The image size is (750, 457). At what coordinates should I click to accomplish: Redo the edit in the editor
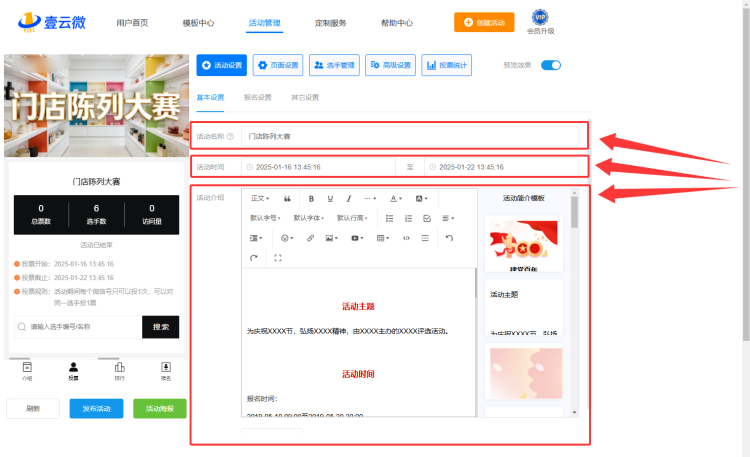(254, 258)
